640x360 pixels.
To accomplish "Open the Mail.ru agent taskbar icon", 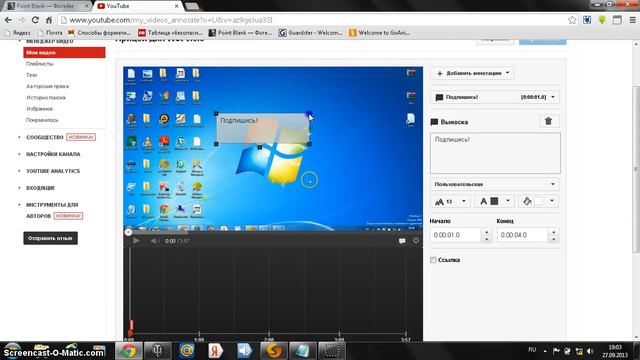I will coord(187,351).
